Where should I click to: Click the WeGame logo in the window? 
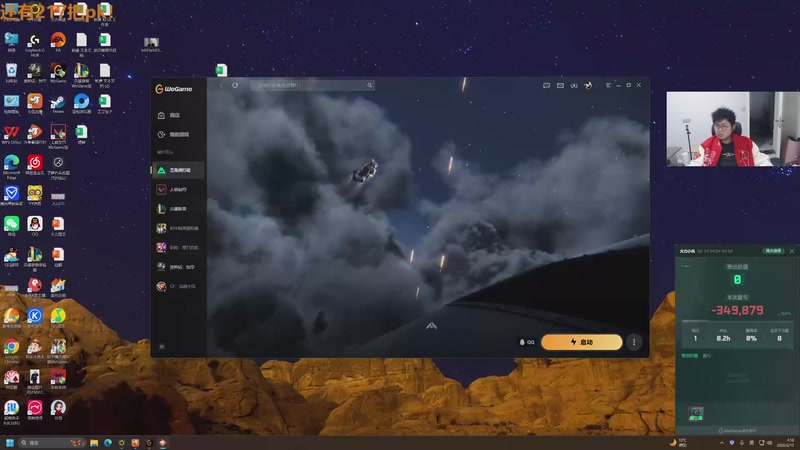[174, 89]
